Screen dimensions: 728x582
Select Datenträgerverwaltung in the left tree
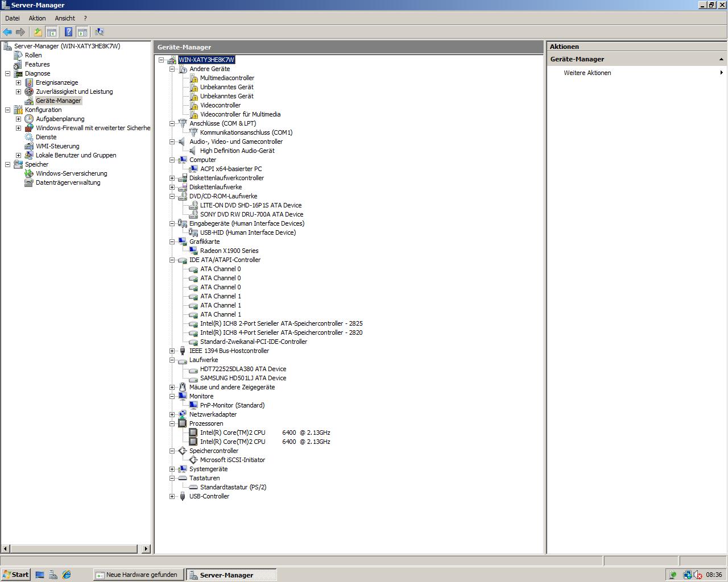click(68, 182)
